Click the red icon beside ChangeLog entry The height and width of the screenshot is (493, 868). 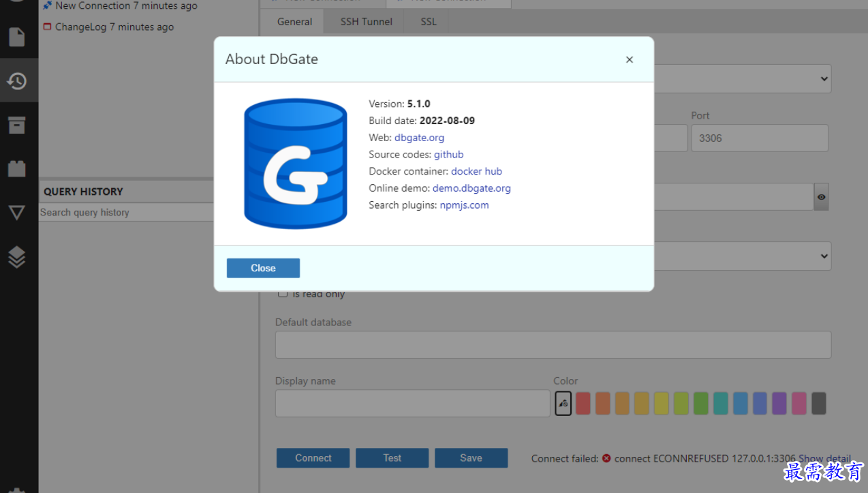(x=47, y=27)
